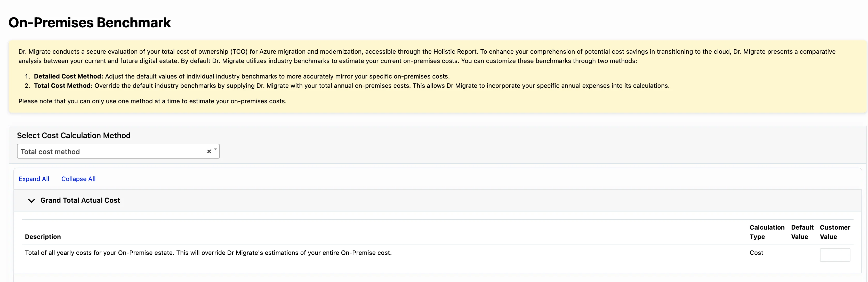868x282 pixels.
Task: Collapse the Grand Total Actual Cost chevron
Action: coord(31,201)
